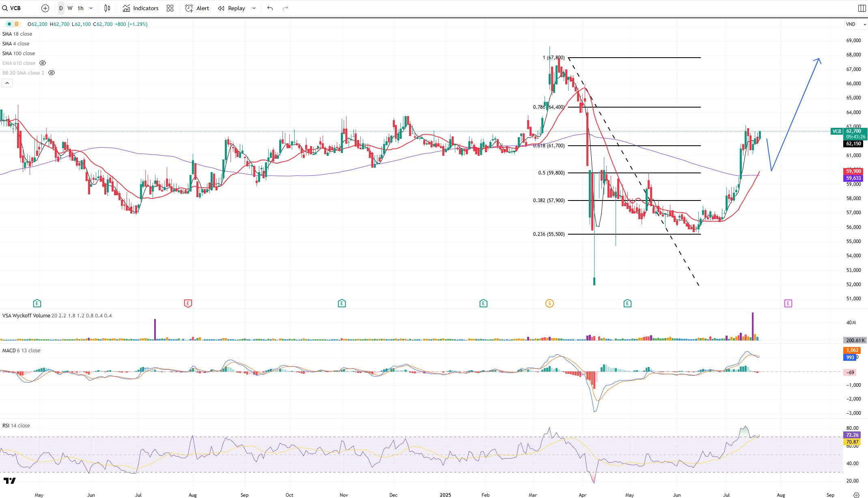Click the red E earnings marker
This screenshot has height=498, width=868.
click(188, 303)
